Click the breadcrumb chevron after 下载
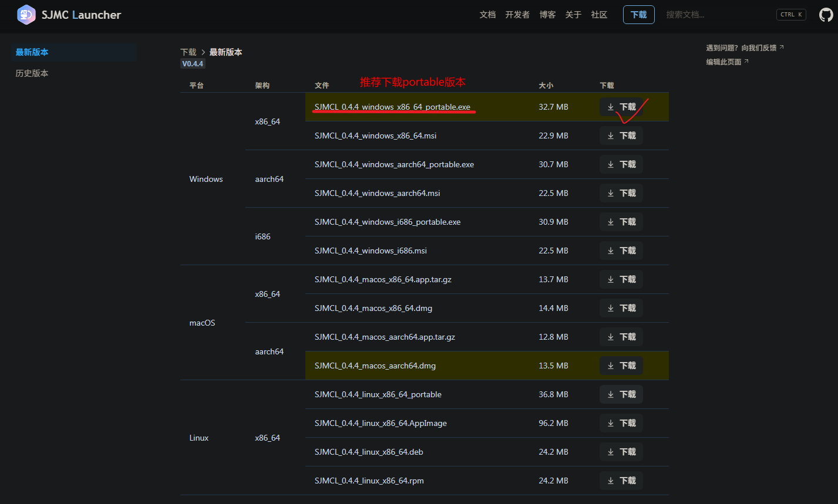This screenshot has width=838, height=504. click(203, 52)
